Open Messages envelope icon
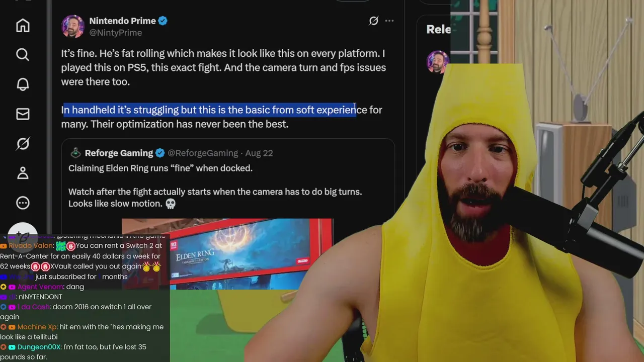This screenshot has height=362, width=644. (x=23, y=114)
